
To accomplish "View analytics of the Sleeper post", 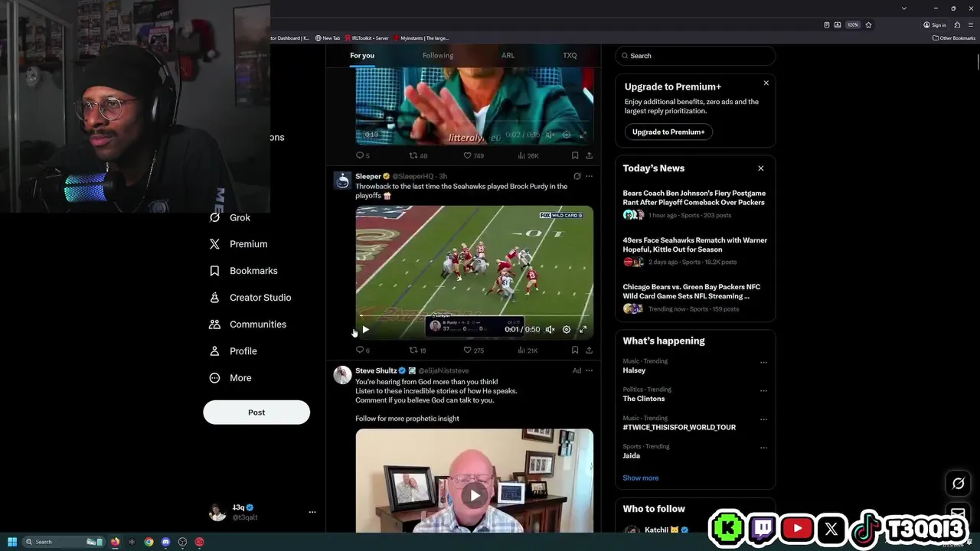I will point(528,350).
